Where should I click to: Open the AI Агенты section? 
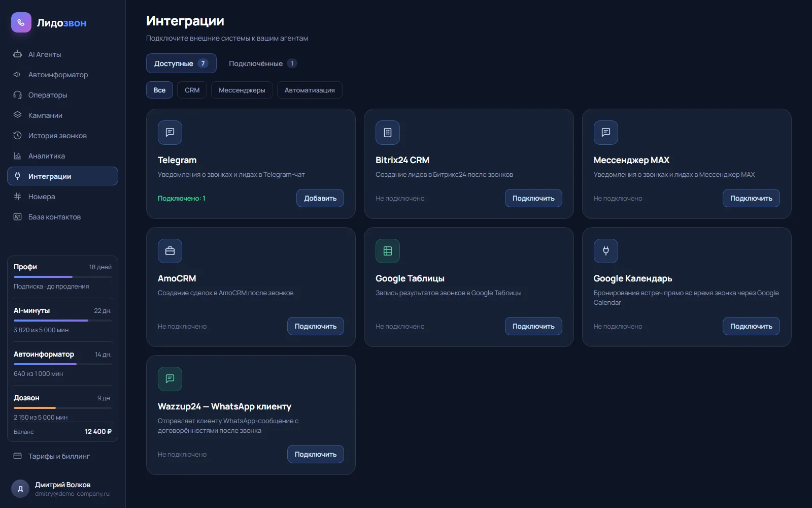pos(62,54)
